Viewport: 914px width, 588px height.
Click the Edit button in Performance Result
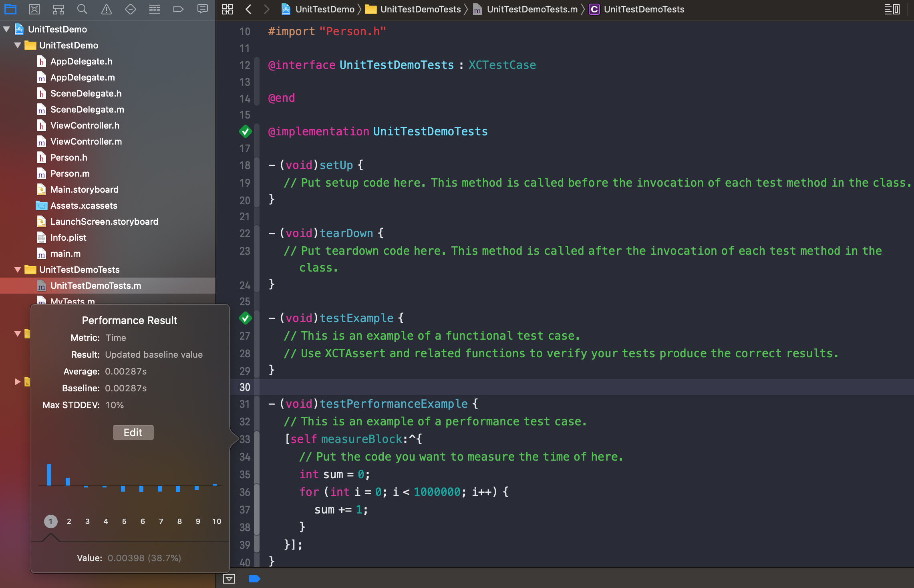(x=133, y=433)
